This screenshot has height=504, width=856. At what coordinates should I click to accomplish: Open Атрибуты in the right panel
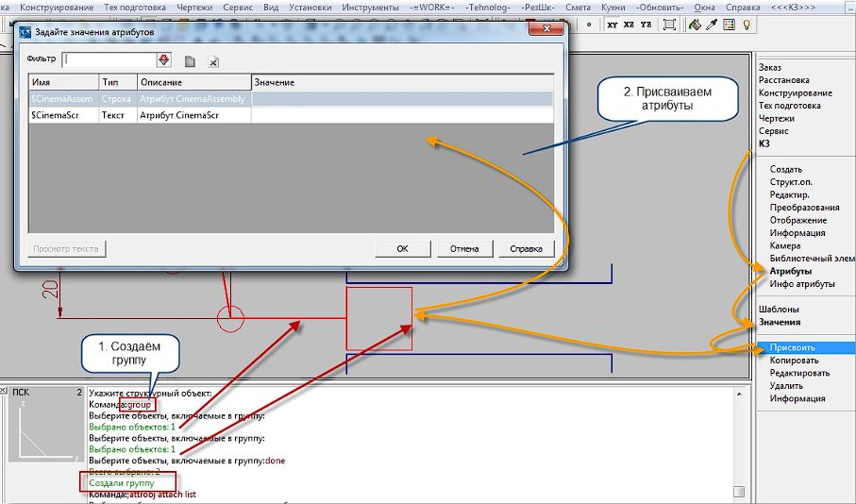click(x=791, y=271)
